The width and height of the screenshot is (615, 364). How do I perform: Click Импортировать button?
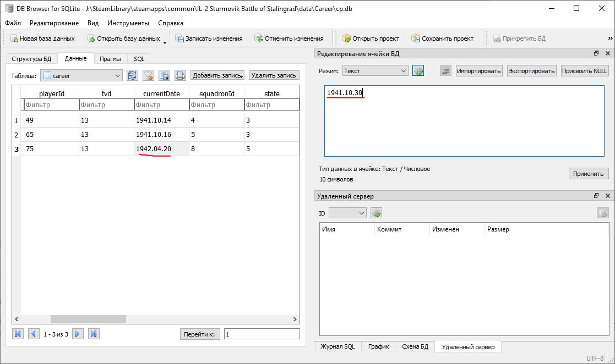click(x=479, y=71)
